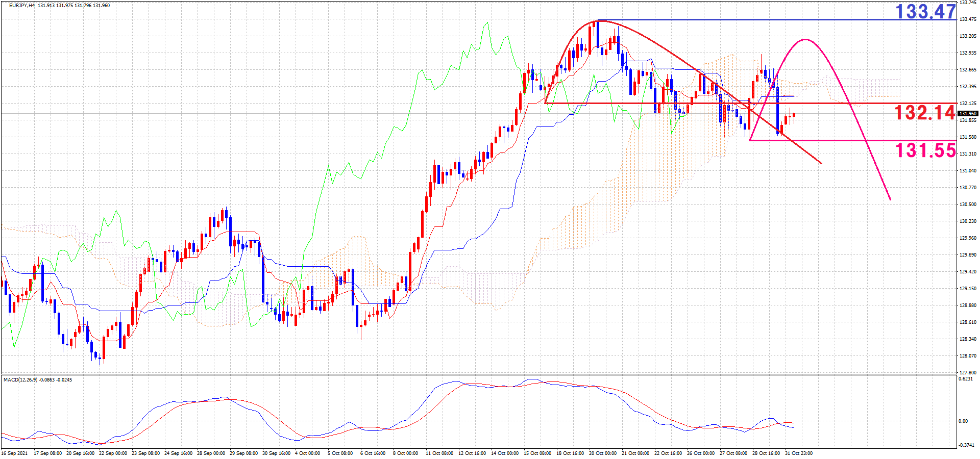The image size is (980, 459).
Task: Click the 28 Sep 00:00 time label
Action: [211, 453]
